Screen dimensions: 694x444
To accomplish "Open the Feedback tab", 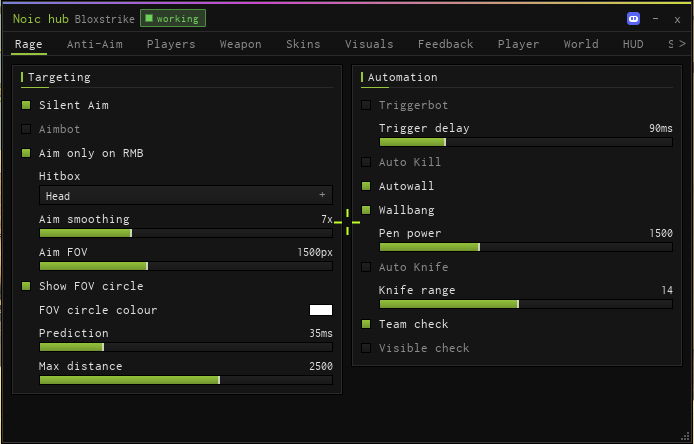I will (445, 44).
